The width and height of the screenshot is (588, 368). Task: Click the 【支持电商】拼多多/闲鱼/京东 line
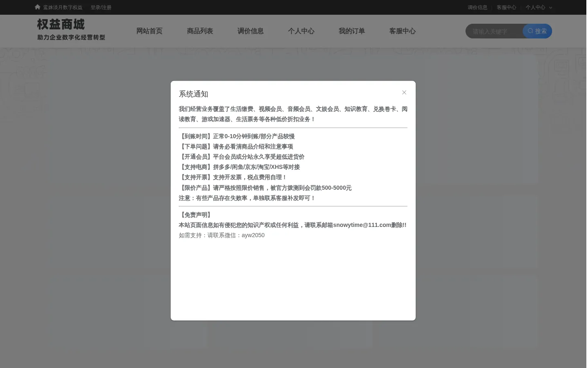click(x=239, y=167)
